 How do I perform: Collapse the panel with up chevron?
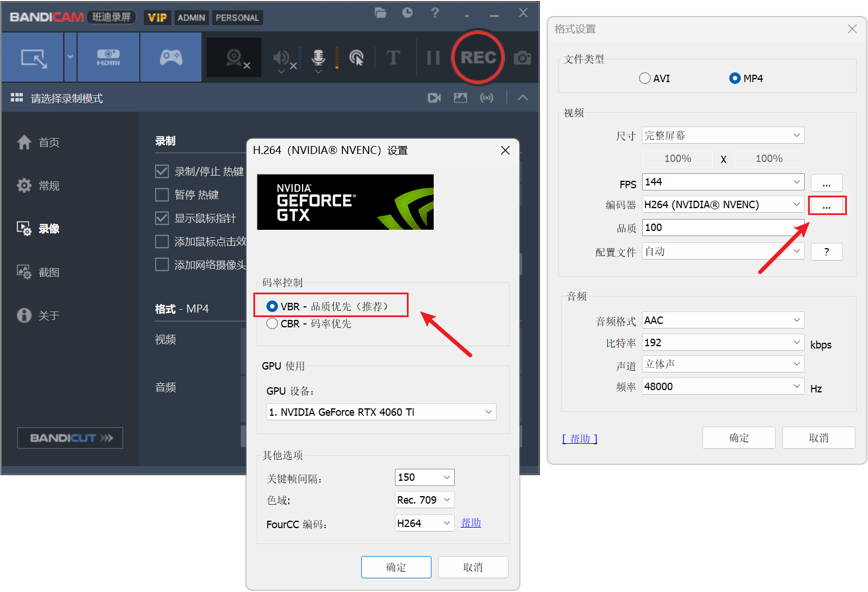(x=523, y=98)
